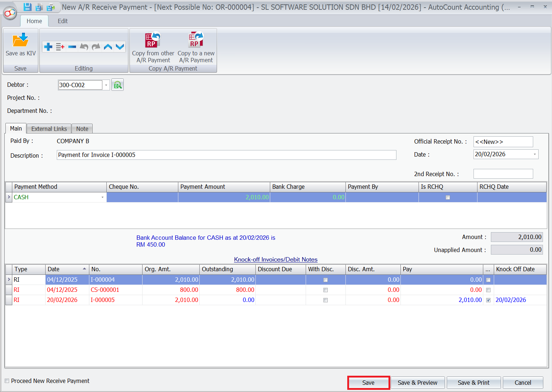Switch to the Edit ribbon tab
Screen dimensions: 552x392
[x=63, y=21]
